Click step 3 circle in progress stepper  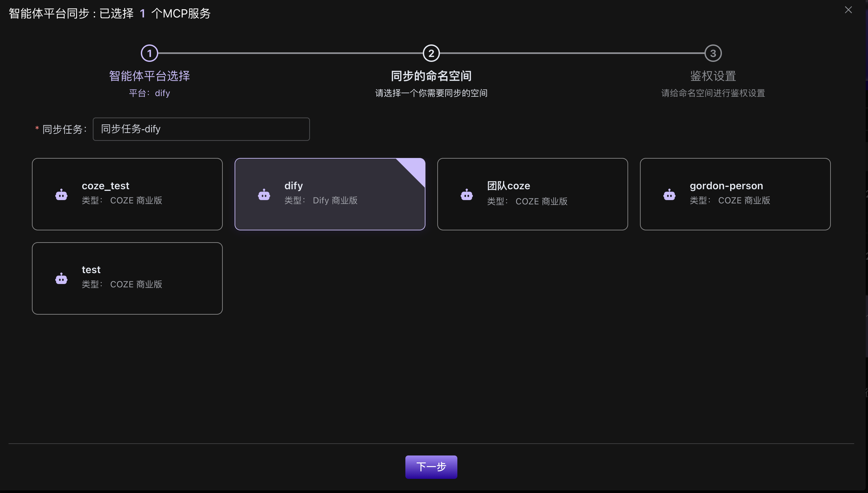pos(713,53)
